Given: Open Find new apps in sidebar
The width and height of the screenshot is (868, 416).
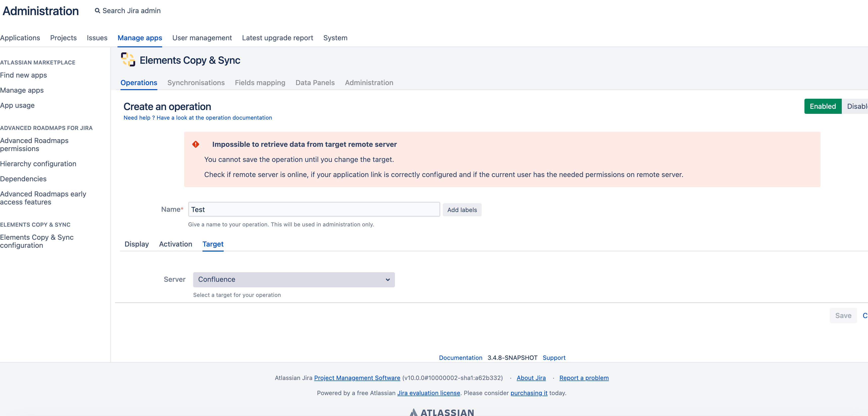Looking at the screenshot, I should 24,75.
